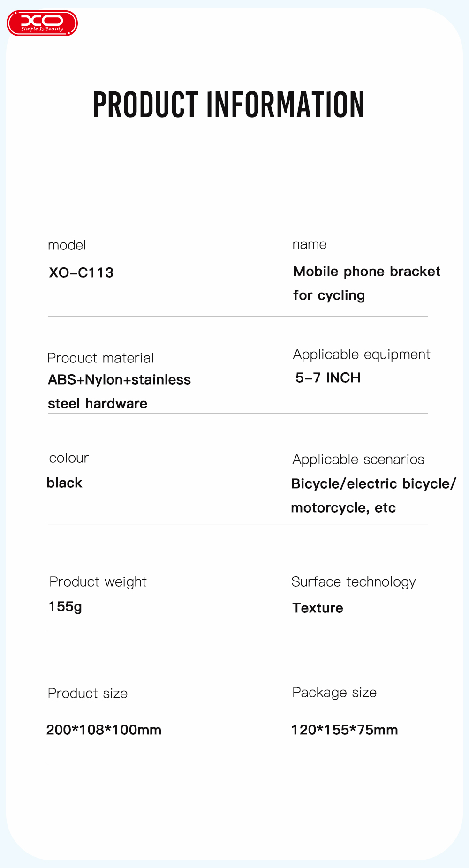This screenshot has width=469, height=868.
Task: Click the 120*155*75mm package size
Action: 344,730
